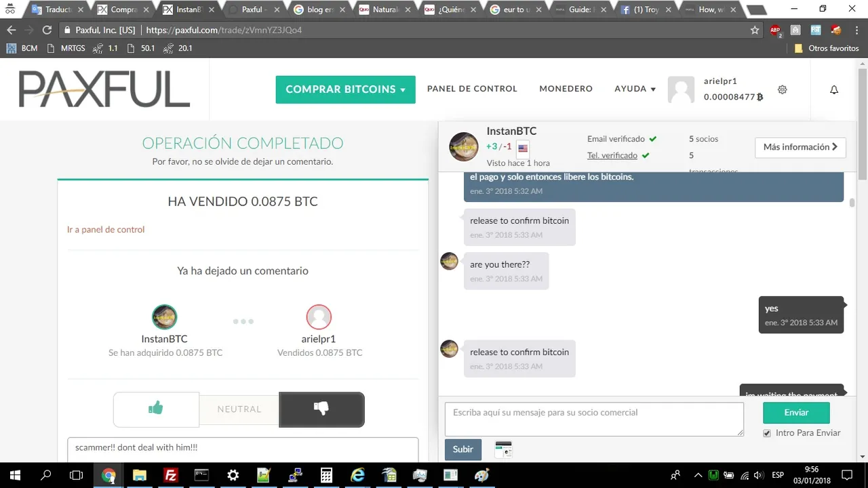Screen dimensions: 868x488
Task: Click the Enviar button in chat
Action: (796, 413)
